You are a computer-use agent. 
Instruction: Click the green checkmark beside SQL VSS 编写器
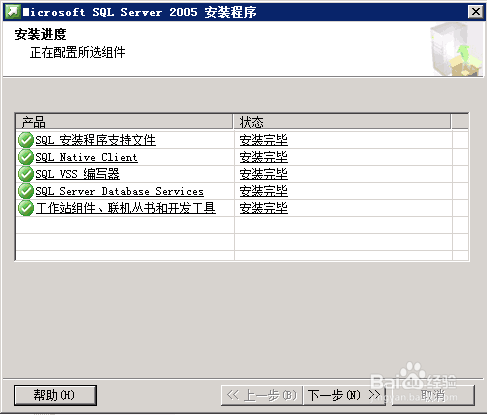[x=26, y=174]
